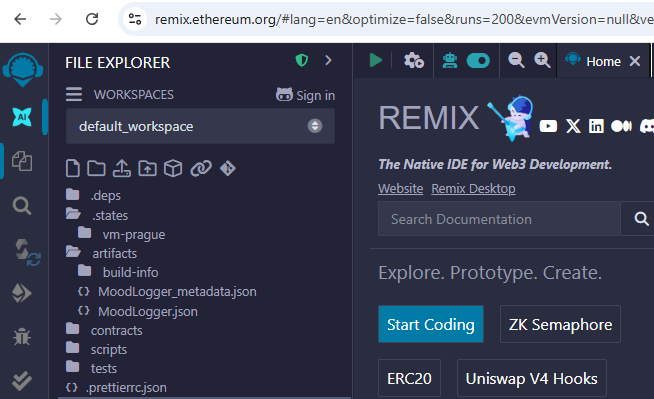Open the default_workspace dropdown
Image resolution: width=654 pixels, height=399 pixels.
tap(200, 126)
